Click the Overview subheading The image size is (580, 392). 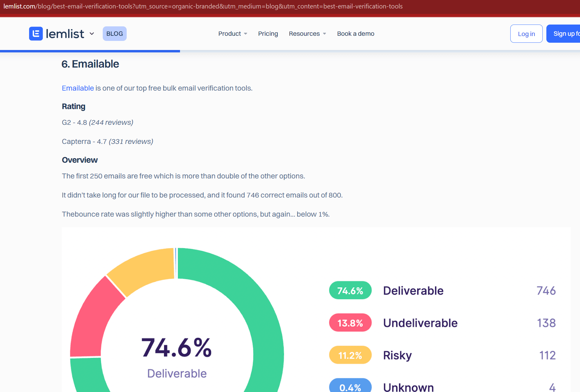[x=80, y=160]
